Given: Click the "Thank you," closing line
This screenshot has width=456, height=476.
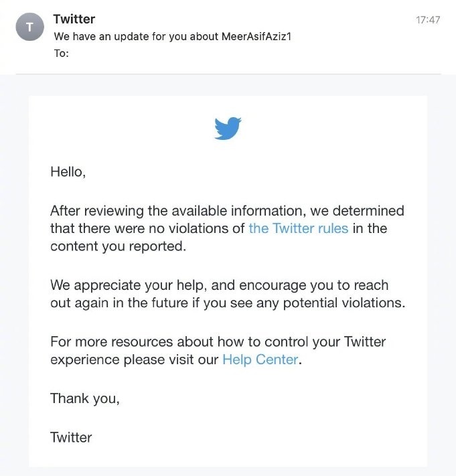Looking at the screenshot, I should (85, 398).
